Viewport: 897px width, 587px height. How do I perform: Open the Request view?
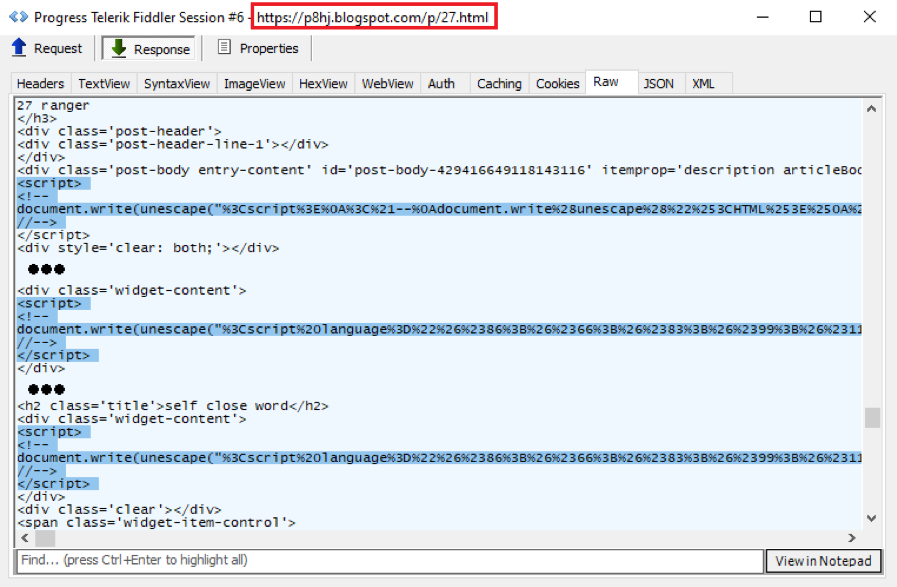tap(47, 48)
